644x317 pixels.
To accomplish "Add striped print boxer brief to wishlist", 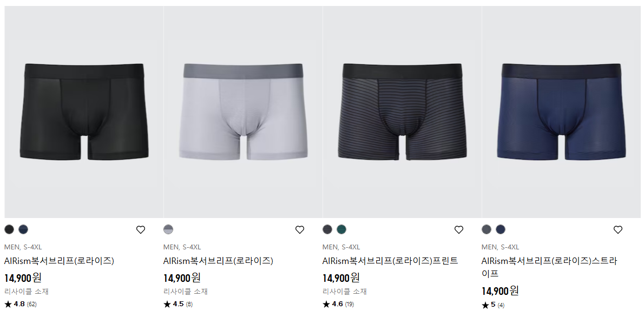I will click(x=459, y=229).
